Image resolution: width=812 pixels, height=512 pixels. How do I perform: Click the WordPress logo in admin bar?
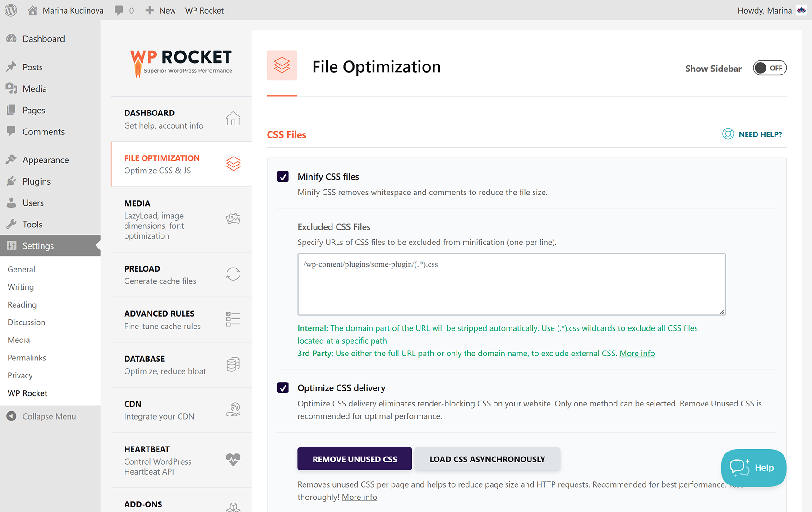pyautogui.click(x=11, y=10)
